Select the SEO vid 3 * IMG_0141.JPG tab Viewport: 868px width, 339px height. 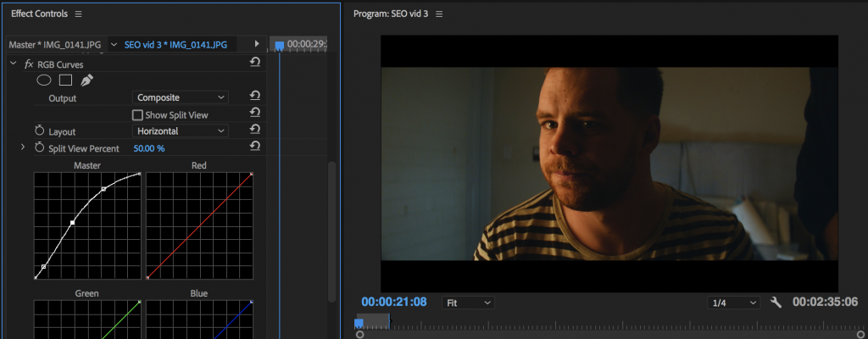tap(175, 45)
